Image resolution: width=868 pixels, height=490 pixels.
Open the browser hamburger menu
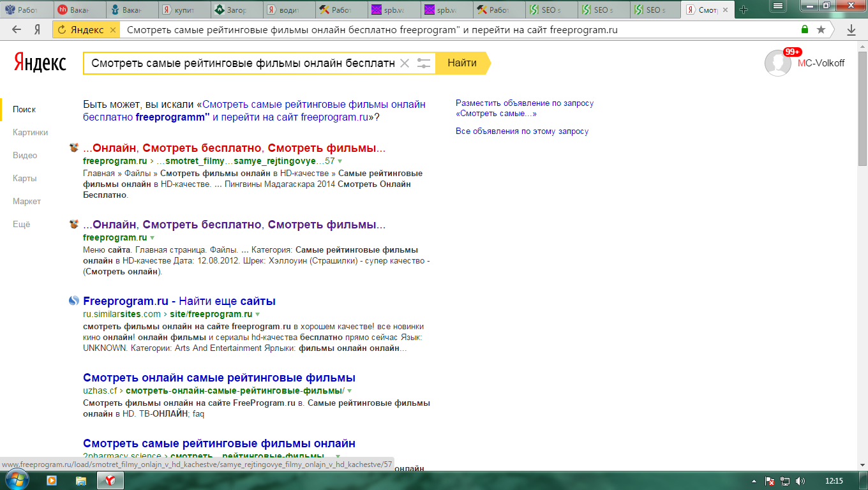778,6
